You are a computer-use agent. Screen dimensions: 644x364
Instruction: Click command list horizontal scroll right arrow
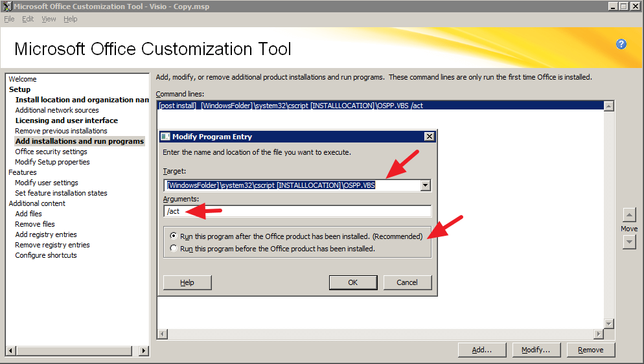(599, 334)
